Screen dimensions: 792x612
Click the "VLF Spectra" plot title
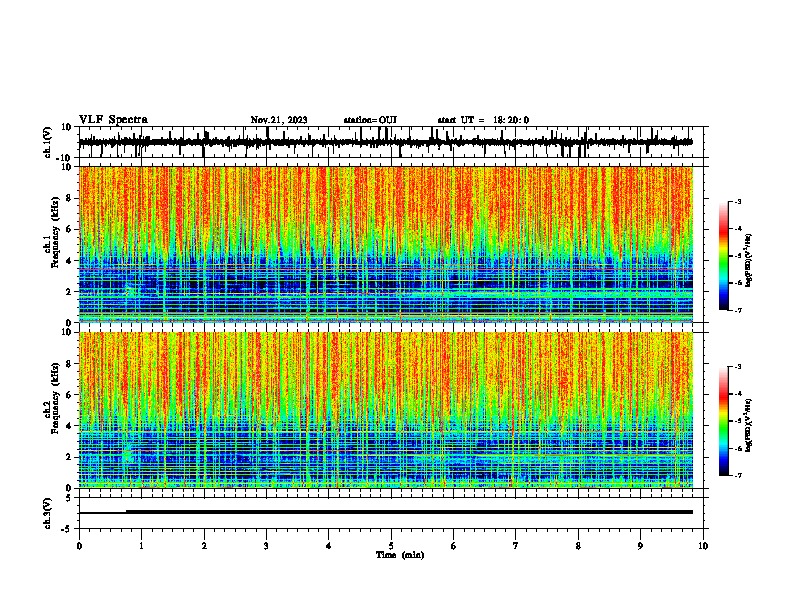pos(113,120)
